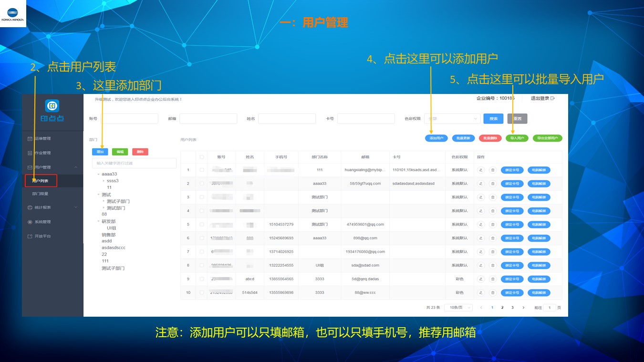Click the 印点点 logo icon in sidebar
The image size is (644, 362).
tap(52, 106)
